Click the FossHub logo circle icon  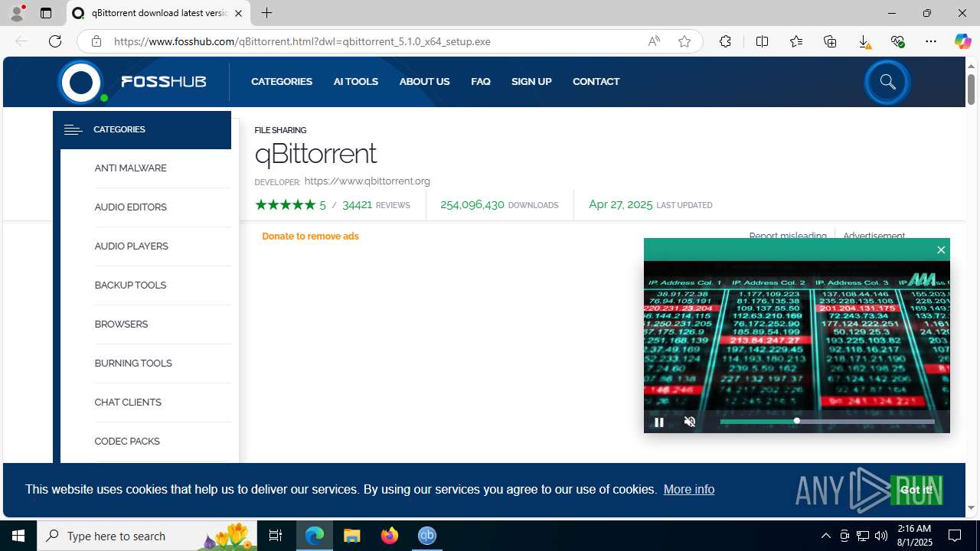tap(81, 82)
